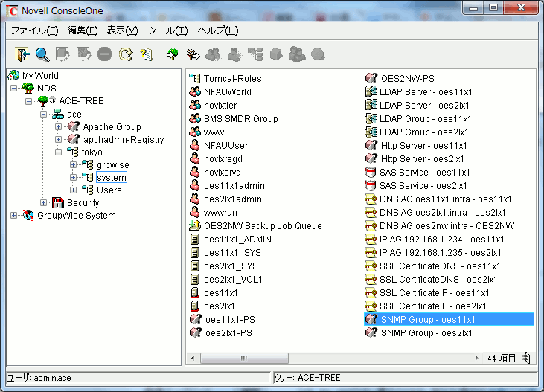Select the SNMP Group - oes2lx1 entry
Screen dimensions: 544x392
[426, 333]
